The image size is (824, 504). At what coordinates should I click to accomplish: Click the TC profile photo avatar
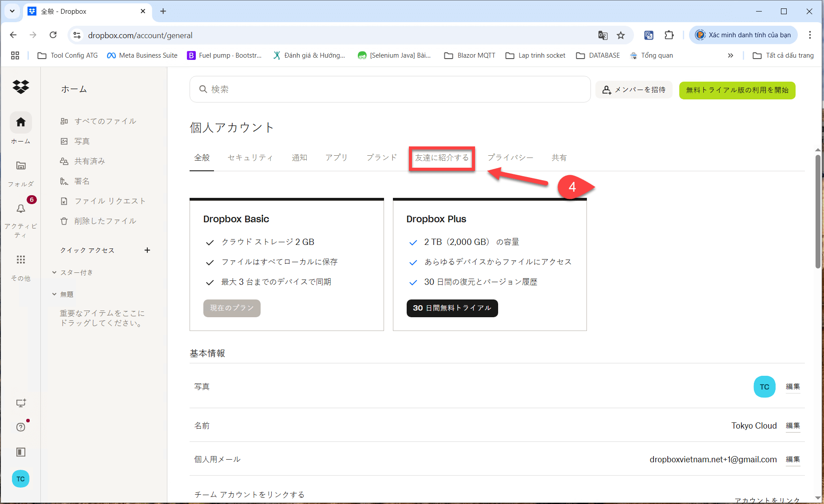tap(764, 387)
